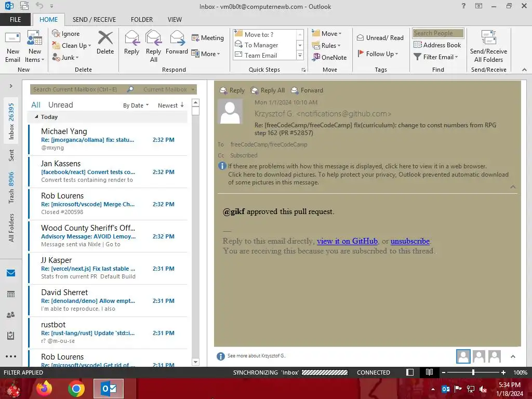This screenshot has height=399, width=532.
Task: Open the FILE tab
Action: (15, 19)
